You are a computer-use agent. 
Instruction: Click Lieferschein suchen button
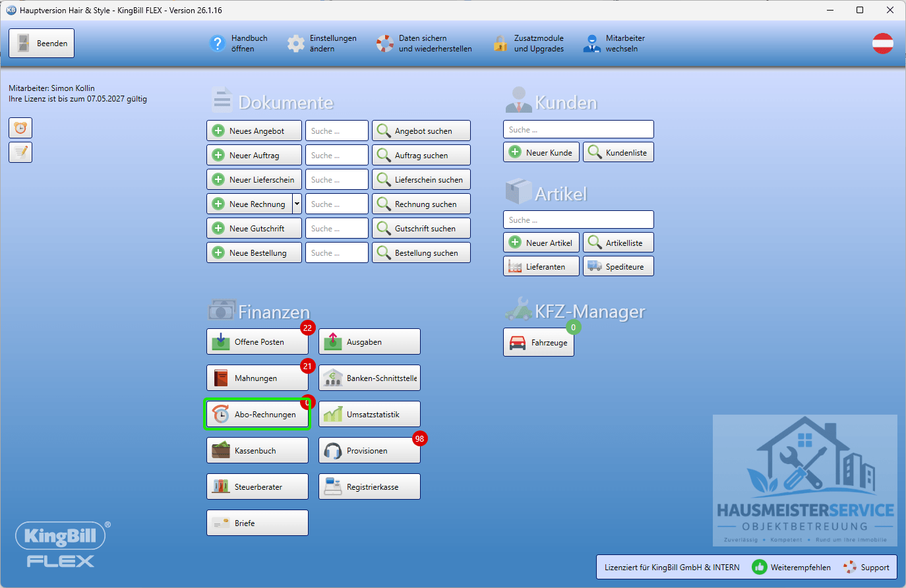click(421, 180)
